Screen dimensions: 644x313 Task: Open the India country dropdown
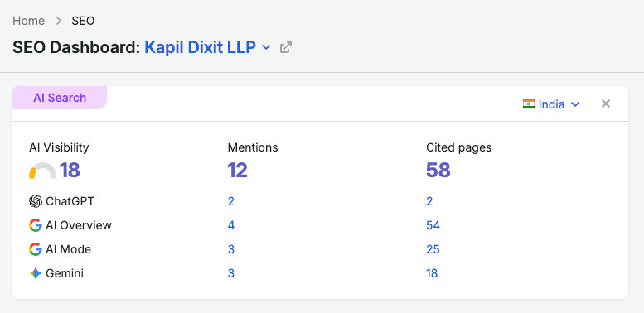[551, 104]
